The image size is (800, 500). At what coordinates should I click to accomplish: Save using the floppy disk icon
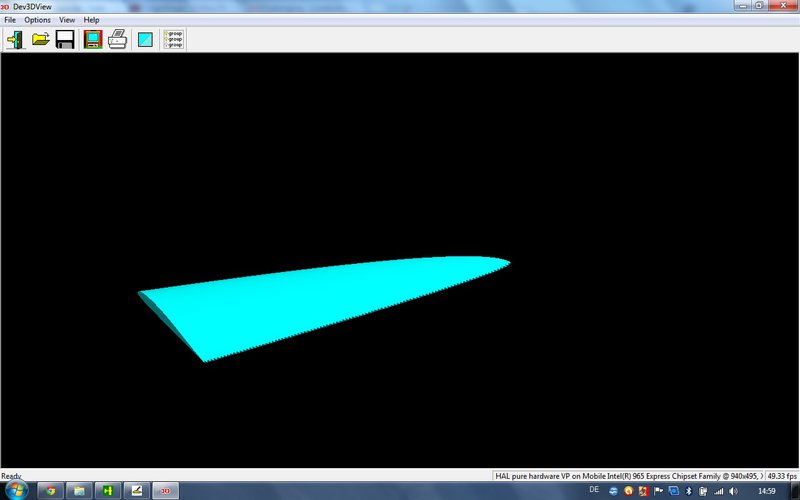tap(65, 40)
